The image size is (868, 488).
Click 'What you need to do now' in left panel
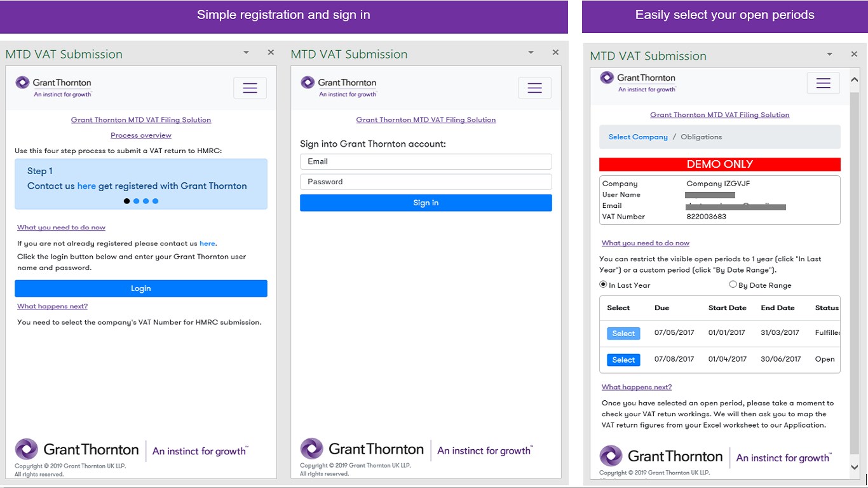click(61, 227)
